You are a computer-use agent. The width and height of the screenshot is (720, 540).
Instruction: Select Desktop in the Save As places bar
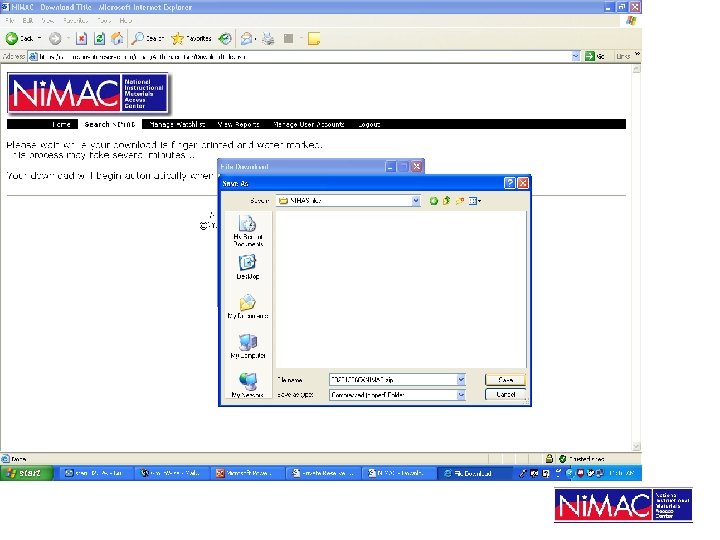pos(248,267)
